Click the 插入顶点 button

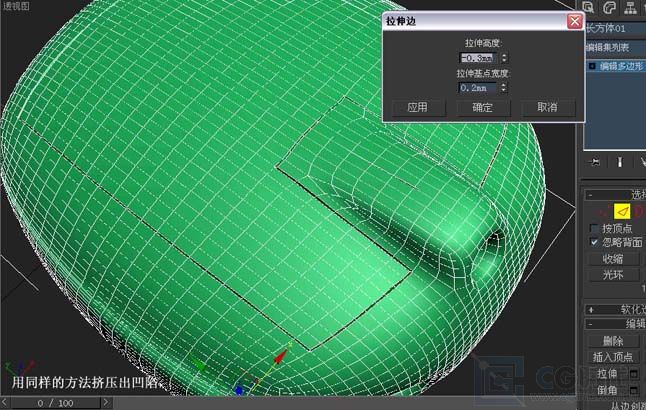(613, 357)
